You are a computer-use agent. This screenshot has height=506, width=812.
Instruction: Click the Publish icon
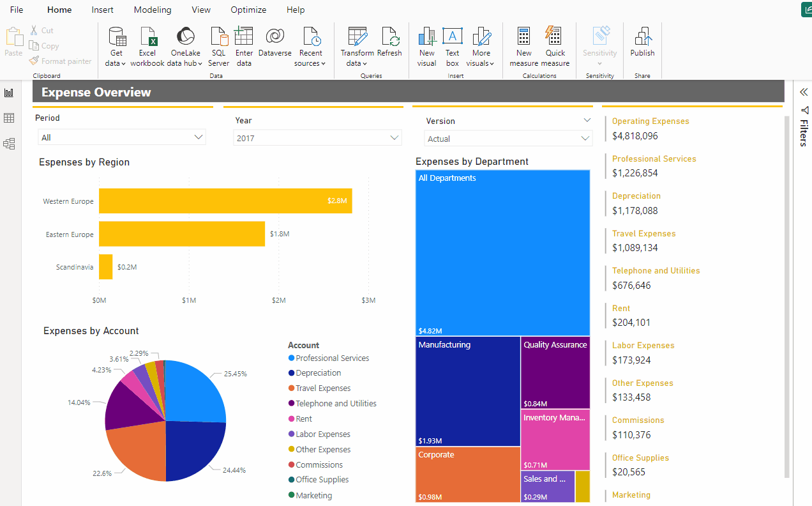point(642,38)
